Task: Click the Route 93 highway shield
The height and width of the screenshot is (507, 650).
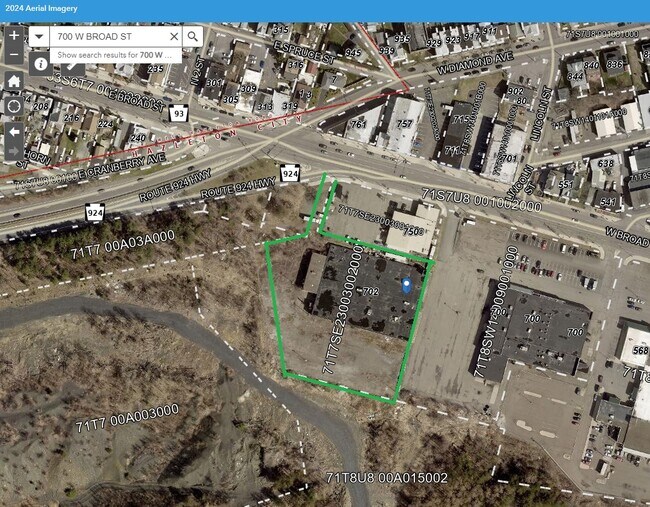Action: [x=179, y=113]
